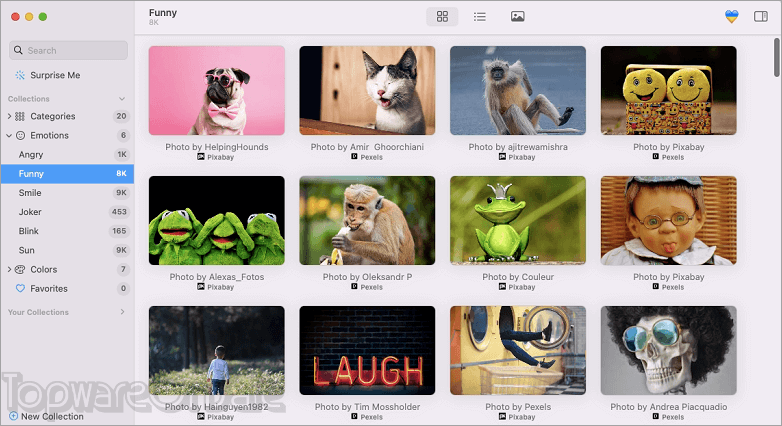Click the Joker count badge 453
The height and width of the screenshot is (426, 782).
tap(119, 212)
